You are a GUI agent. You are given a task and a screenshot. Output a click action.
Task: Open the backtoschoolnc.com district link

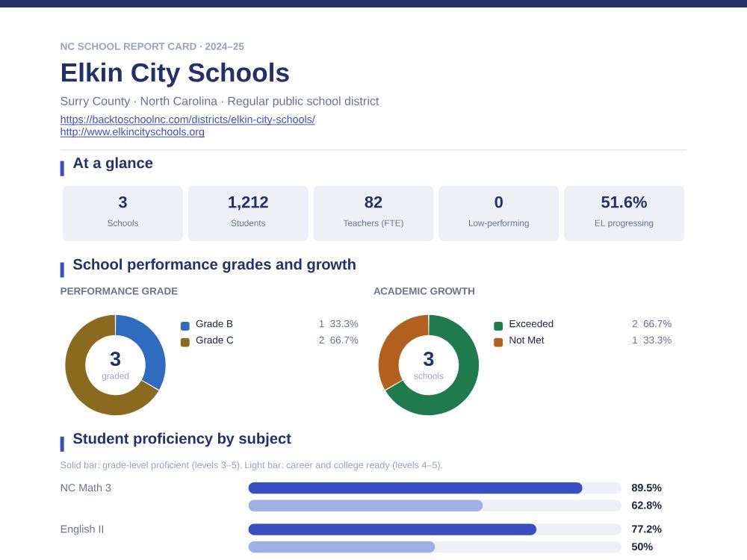pyautogui.click(x=187, y=119)
